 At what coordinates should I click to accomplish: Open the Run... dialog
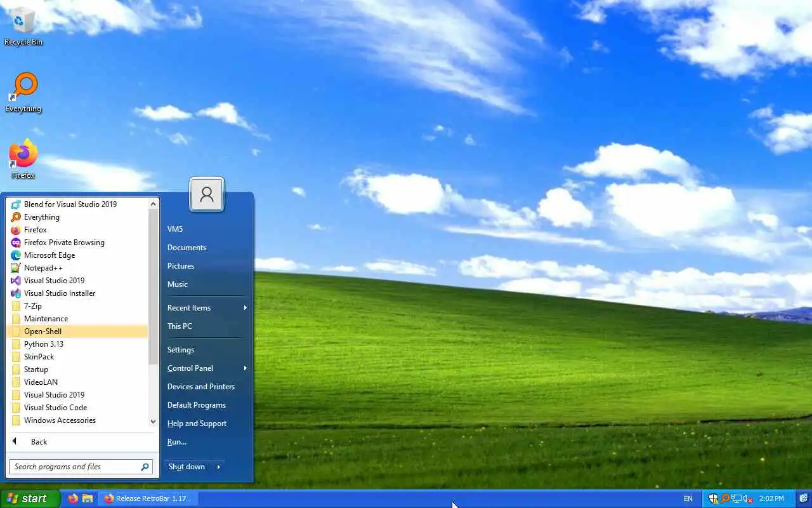pyautogui.click(x=206, y=442)
